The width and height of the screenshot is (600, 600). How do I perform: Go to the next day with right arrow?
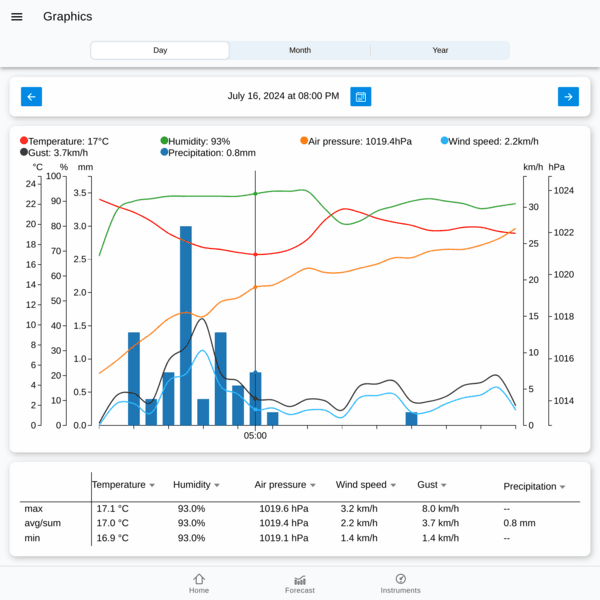[568, 96]
